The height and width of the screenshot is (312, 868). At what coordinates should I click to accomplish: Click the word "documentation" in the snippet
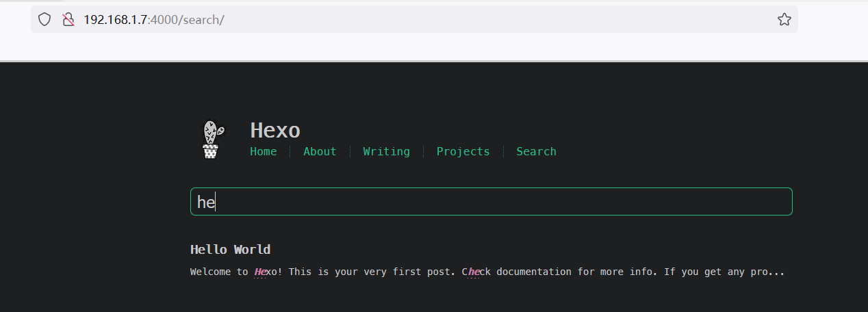pyautogui.click(x=534, y=272)
